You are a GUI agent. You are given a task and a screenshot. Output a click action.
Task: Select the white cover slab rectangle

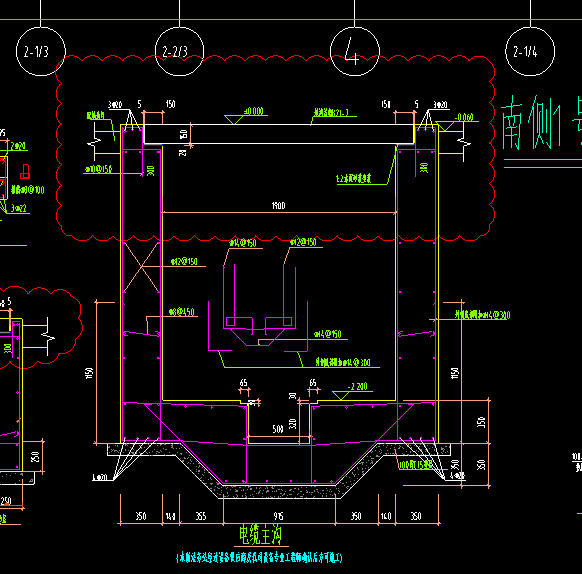click(279, 134)
